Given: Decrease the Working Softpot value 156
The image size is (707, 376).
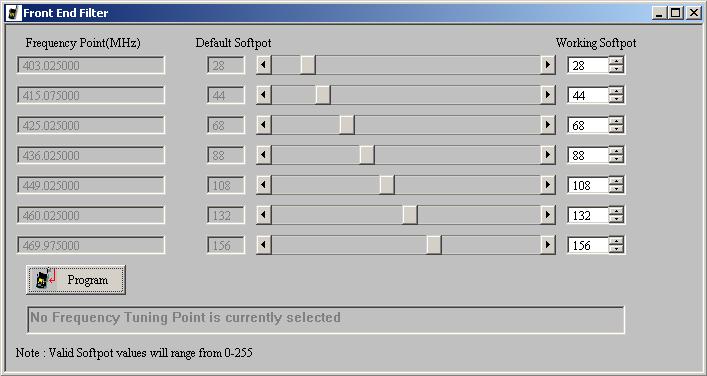Looking at the screenshot, I should coord(616,249).
